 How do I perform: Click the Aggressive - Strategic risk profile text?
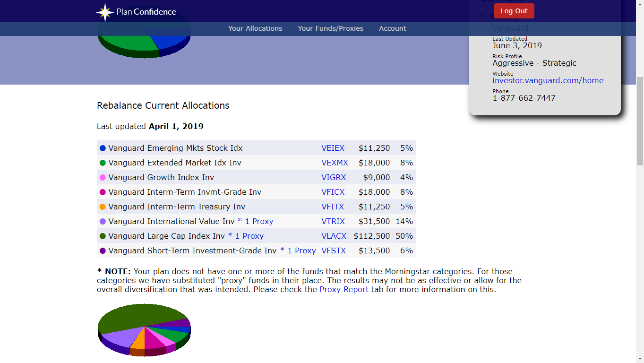(534, 63)
